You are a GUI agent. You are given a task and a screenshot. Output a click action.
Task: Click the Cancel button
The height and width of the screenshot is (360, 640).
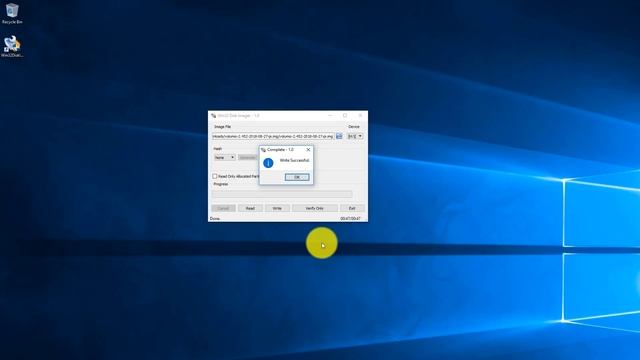[223, 208]
